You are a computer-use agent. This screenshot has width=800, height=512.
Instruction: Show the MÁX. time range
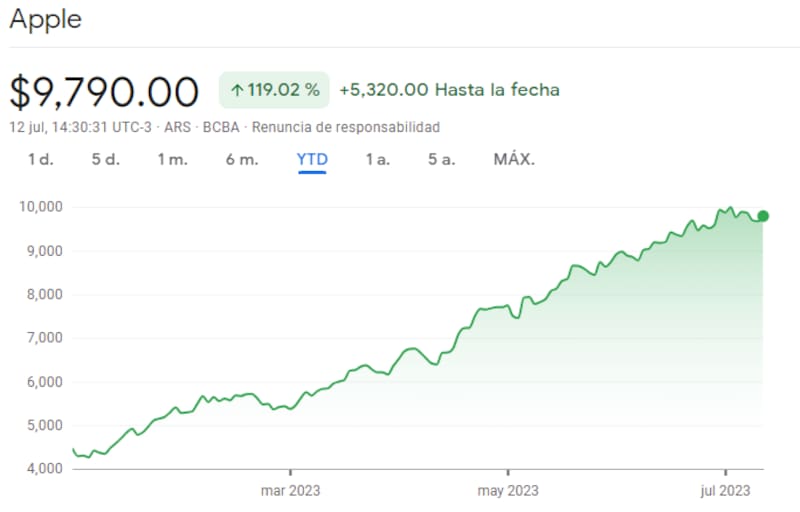514,159
